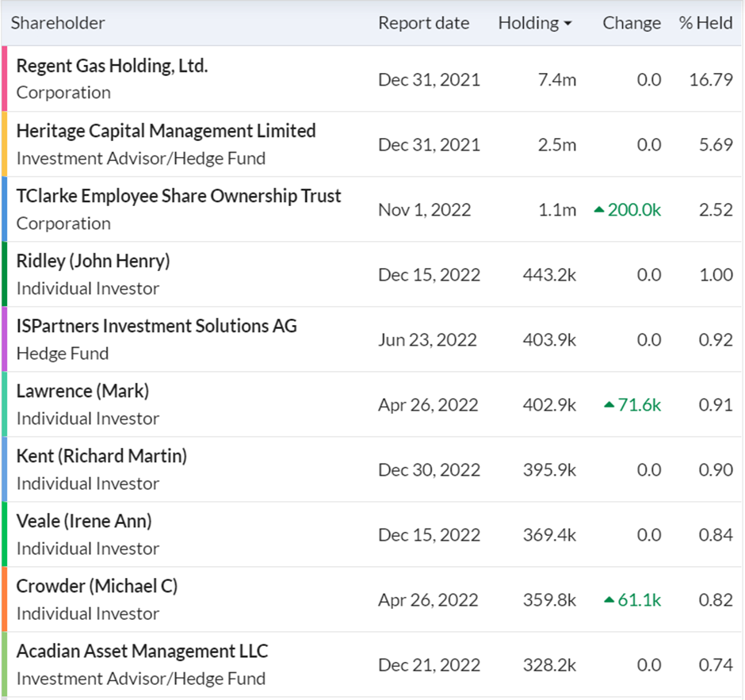This screenshot has height=700, width=745.
Task: Click the 200.0k change value
Action: coord(634,209)
